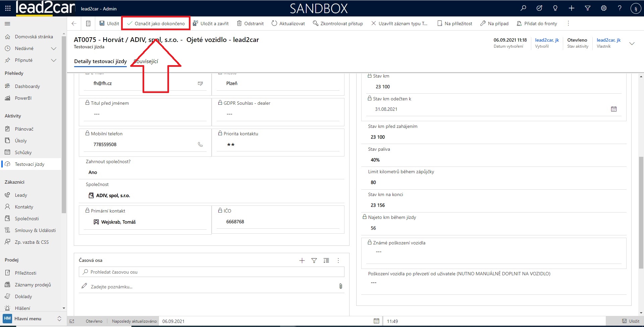Expand the Připnuté section

click(x=53, y=60)
